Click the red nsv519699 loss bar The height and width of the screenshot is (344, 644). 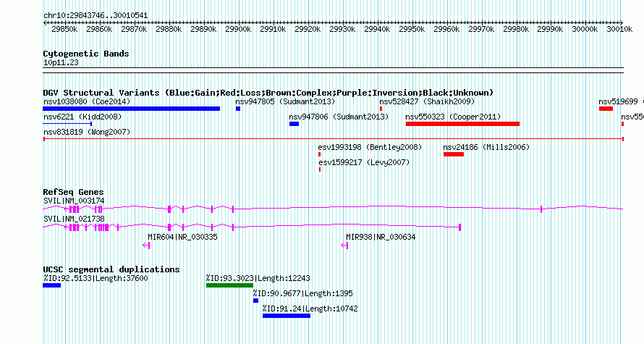click(606, 109)
